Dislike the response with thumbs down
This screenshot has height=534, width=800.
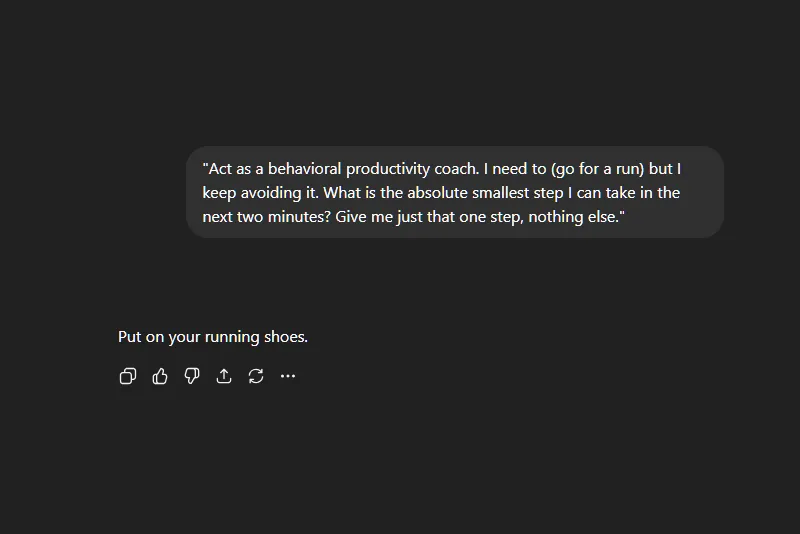(x=192, y=376)
